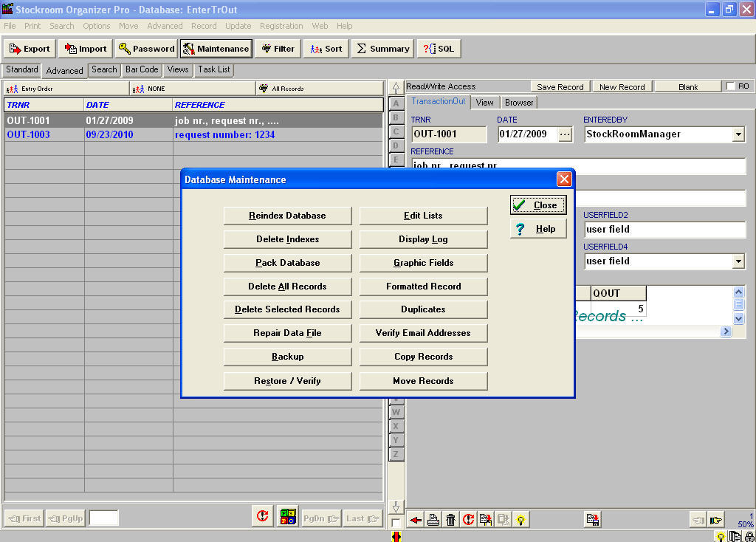The image size is (756, 542).
Task: Switch to the Task List tab
Action: 214,69
